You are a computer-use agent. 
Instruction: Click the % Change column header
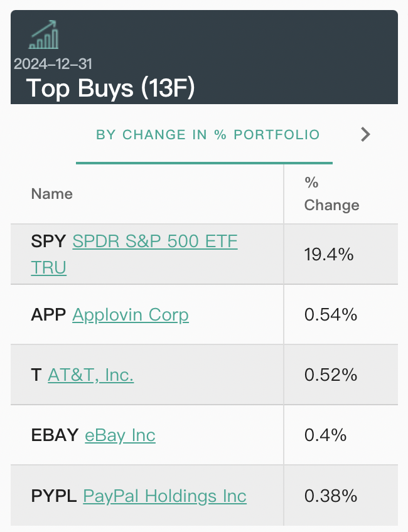pos(331,194)
